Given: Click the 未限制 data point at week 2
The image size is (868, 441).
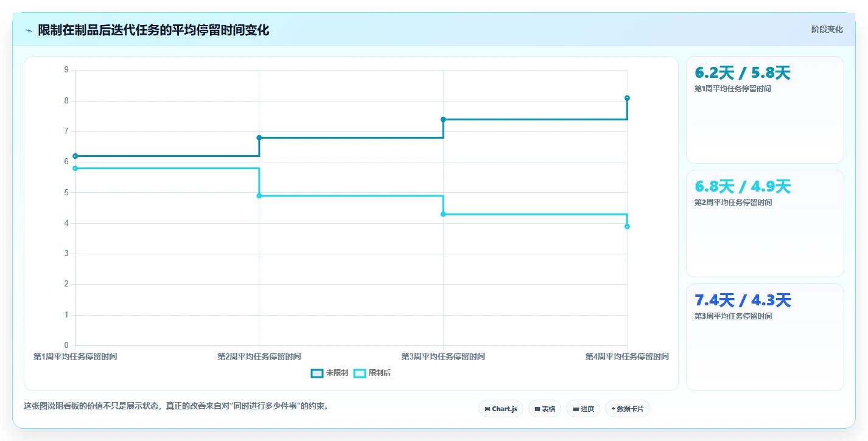Looking at the screenshot, I should point(259,137).
